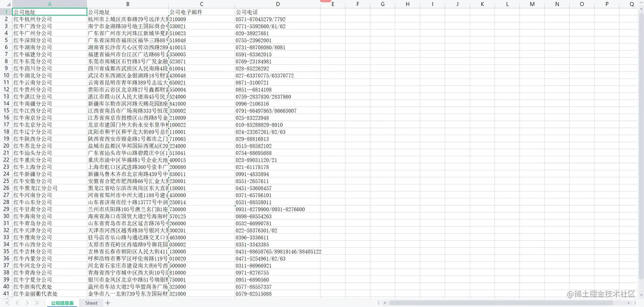Select address cell starting 温州市车站大道2号

(128, 287)
